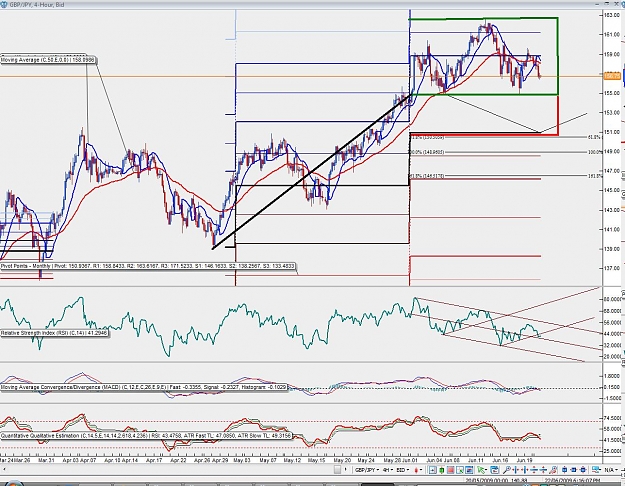Click the May 20 date axis label

[x=342, y=460]
